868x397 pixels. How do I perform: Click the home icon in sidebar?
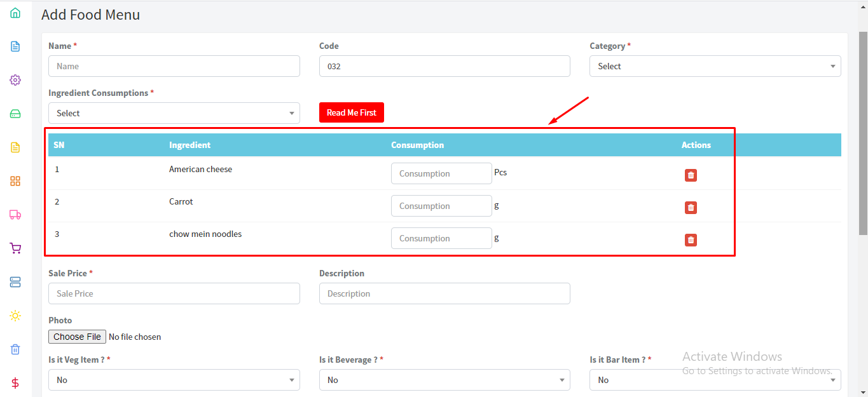click(15, 13)
